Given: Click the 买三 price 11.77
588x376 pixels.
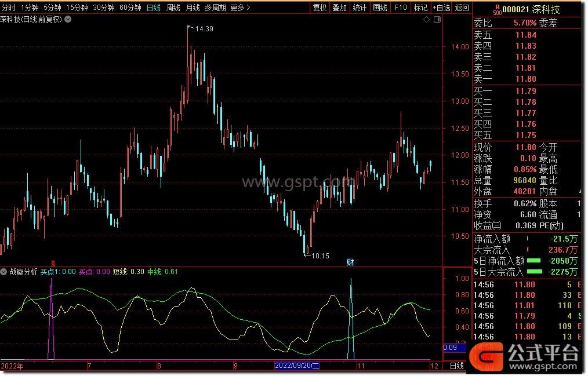Looking at the screenshot, I should (526, 113).
